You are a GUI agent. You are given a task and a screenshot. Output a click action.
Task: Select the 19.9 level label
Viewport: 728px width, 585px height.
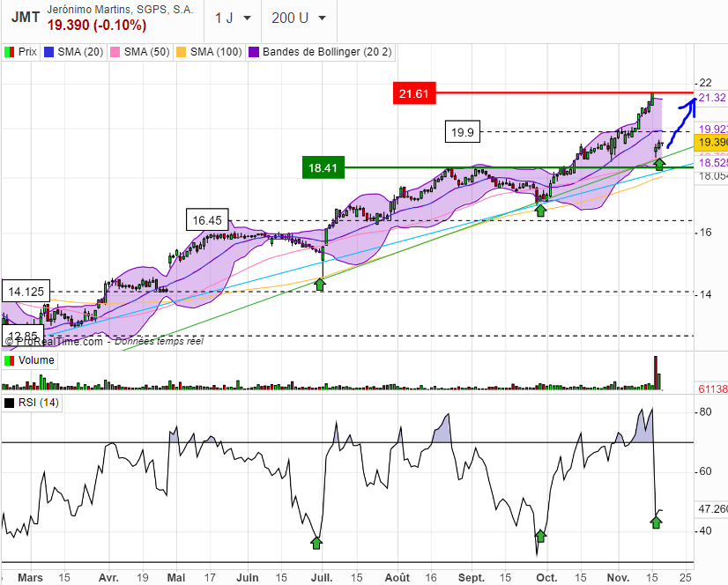(x=463, y=132)
